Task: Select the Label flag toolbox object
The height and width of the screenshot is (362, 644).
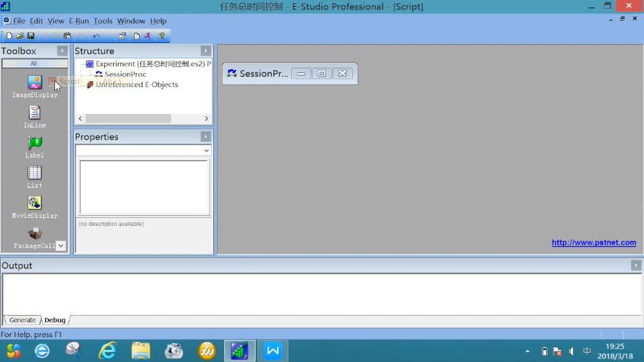Action: (x=34, y=147)
